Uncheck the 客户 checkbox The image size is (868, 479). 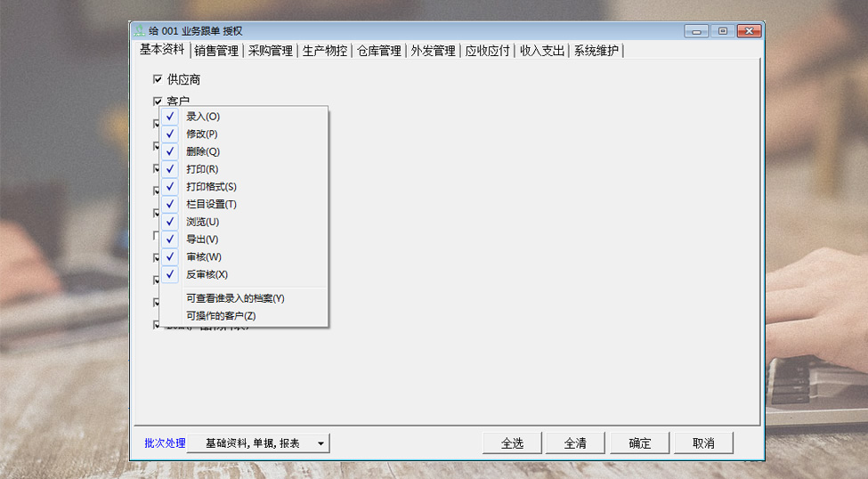pos(158,101)
